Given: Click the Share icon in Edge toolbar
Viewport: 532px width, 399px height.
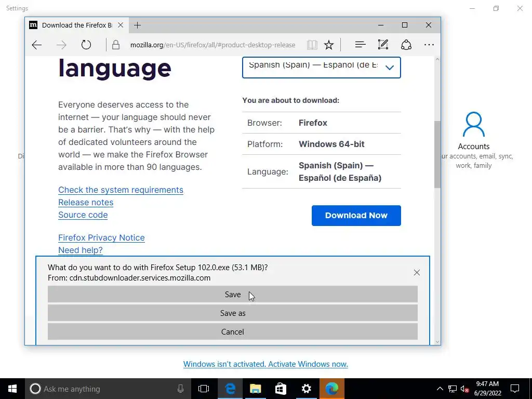Looking at the screenshot, I should click(406, 45).
